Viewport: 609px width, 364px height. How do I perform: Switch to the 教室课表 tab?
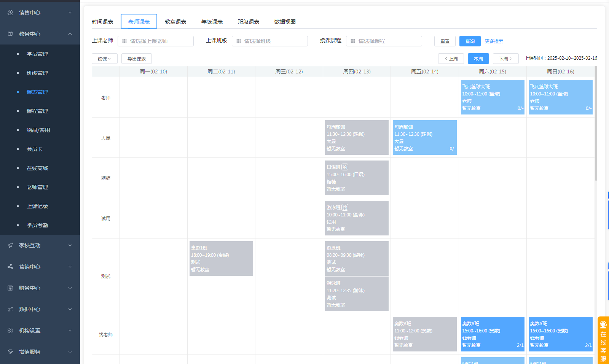point(175,22)
